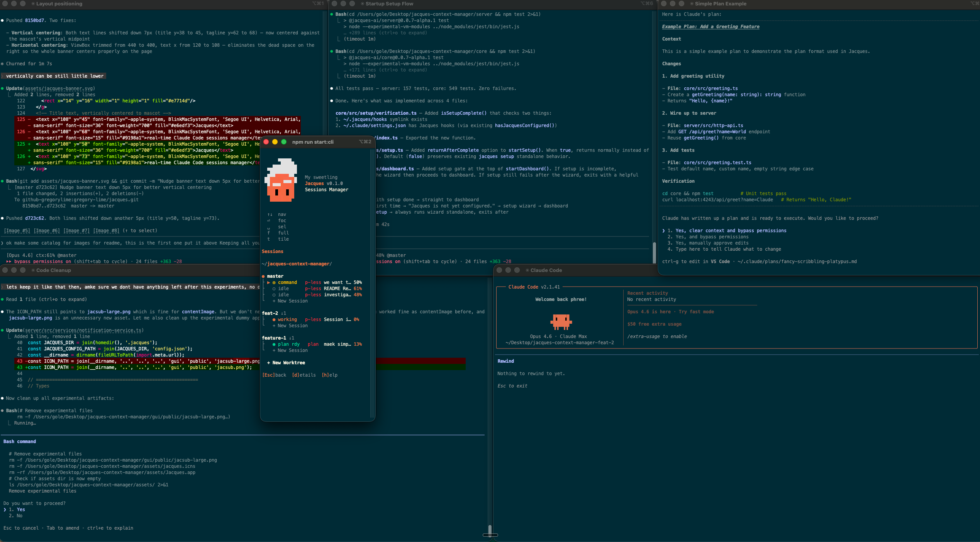The image size is (980, 542).
Task: Switch to the Layout positioning window title
Action: pyautogui.click(x=59, y=4)
